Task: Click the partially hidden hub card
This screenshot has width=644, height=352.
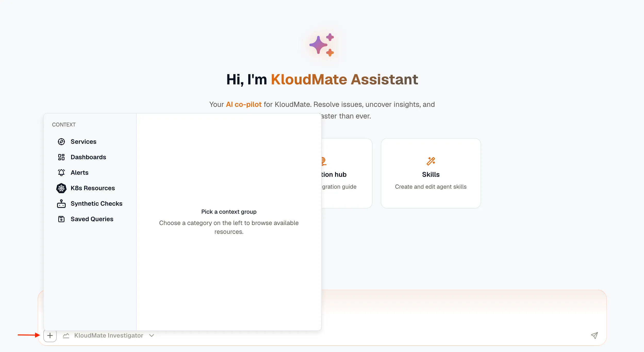Action: click(x=346, y=173)
